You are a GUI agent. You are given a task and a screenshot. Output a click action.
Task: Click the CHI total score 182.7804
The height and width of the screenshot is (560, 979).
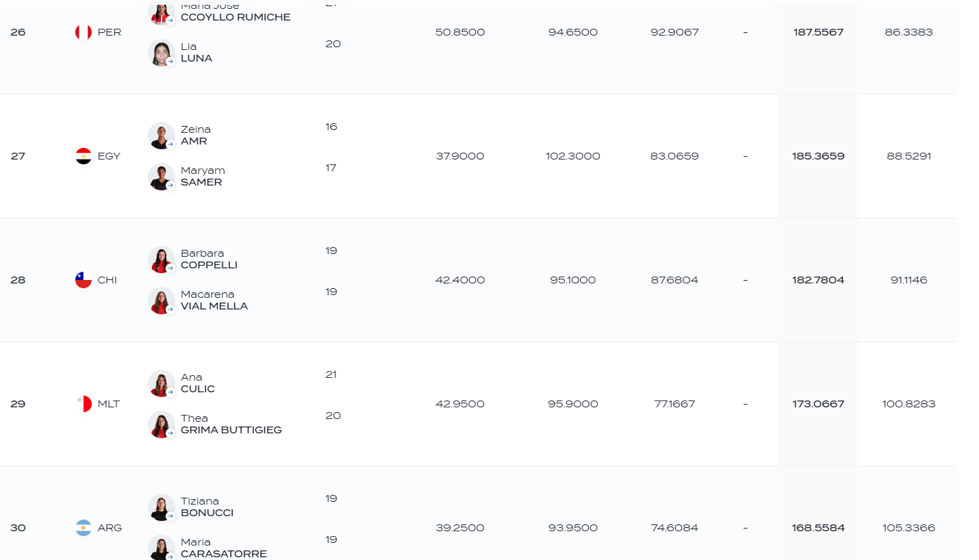coord(818,280)
